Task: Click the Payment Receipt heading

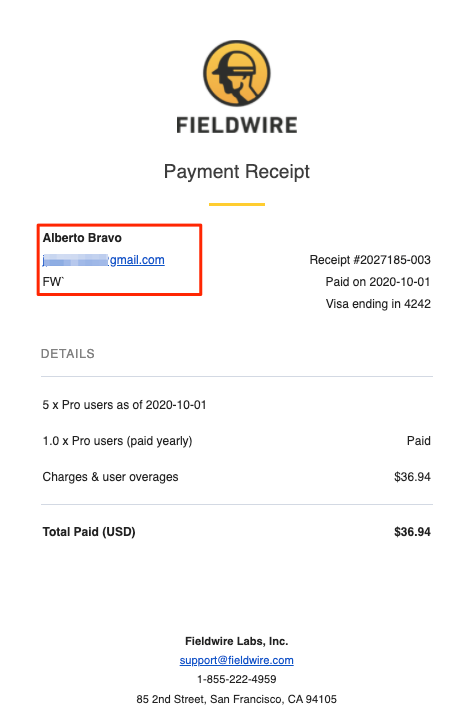Action: tap(237, 172)
